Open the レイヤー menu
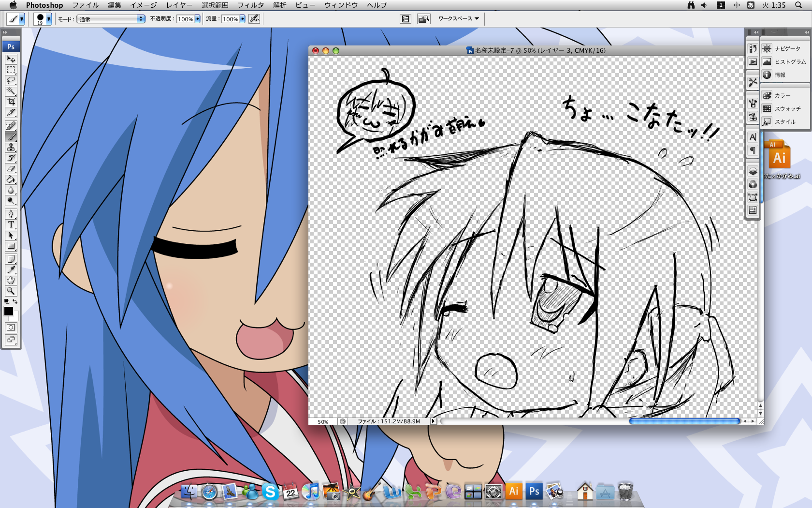The width and height of the screenshot is (812, 508). click(179, 5)
